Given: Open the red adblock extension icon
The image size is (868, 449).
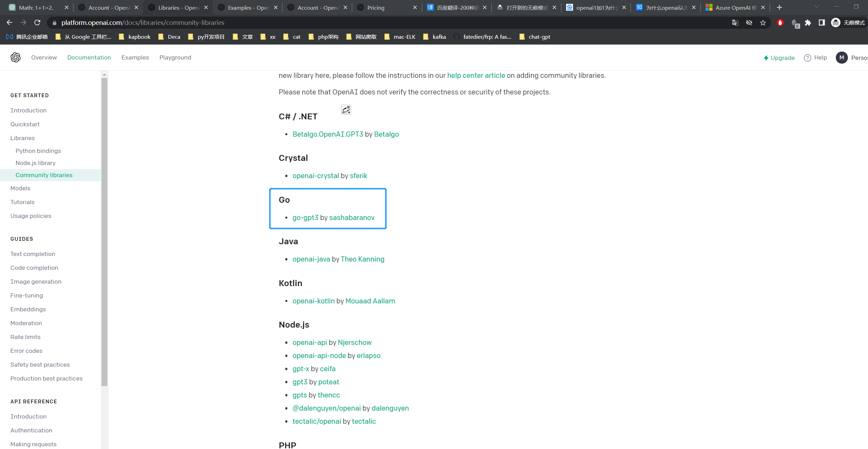Looking at the screenshot, I should coord(780,23).
